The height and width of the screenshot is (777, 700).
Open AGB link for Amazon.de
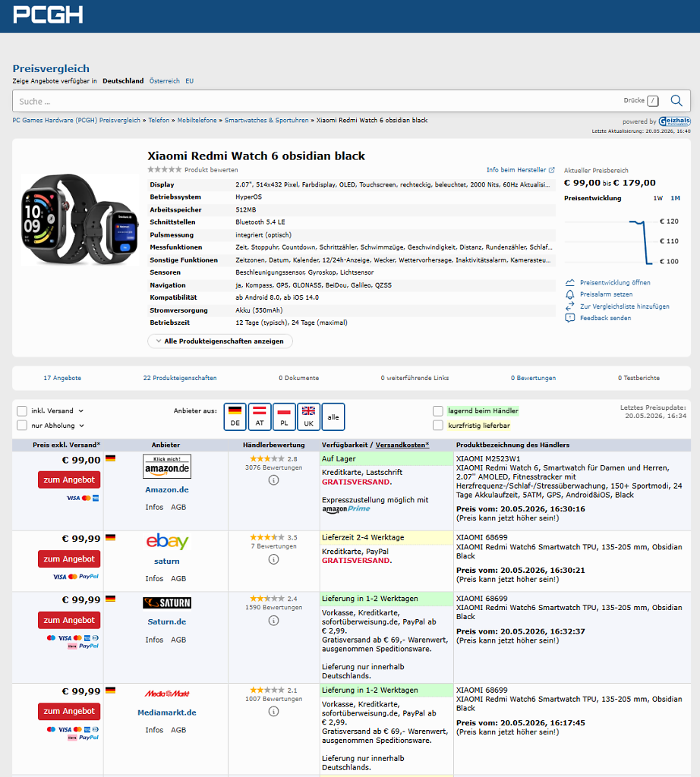pos(178,508)
